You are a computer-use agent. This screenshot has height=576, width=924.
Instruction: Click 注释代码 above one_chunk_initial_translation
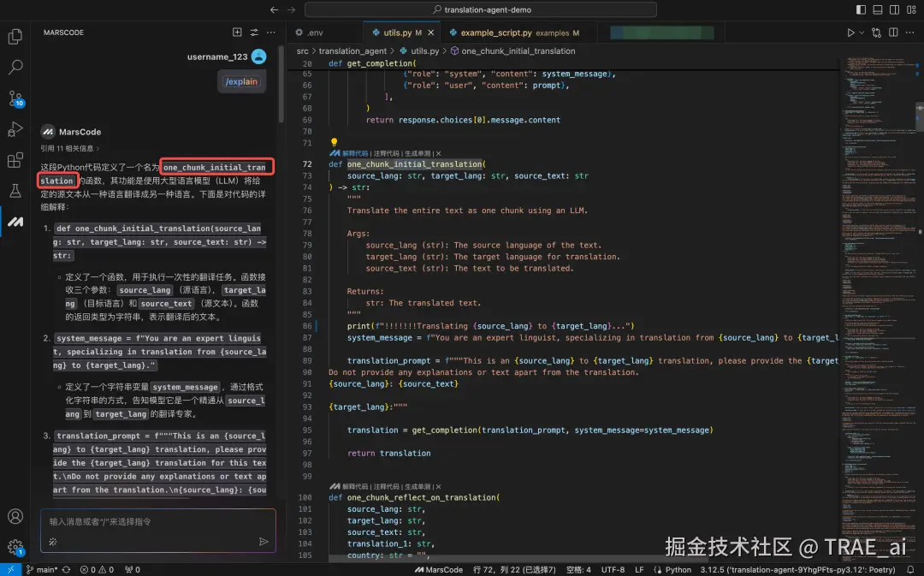point(386,153)
